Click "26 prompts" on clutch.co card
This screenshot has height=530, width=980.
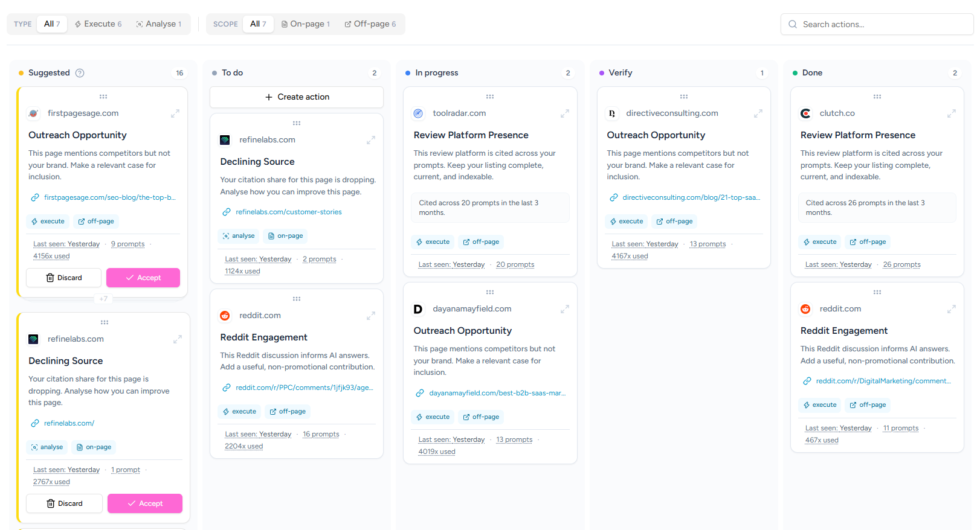pyautogui.click(x=902, y=264)
